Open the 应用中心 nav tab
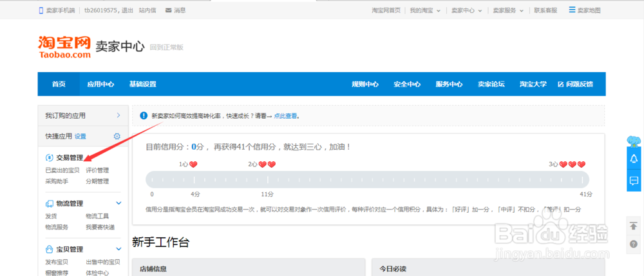The width and height of the screenshot is (644, 276). (100, 84)
